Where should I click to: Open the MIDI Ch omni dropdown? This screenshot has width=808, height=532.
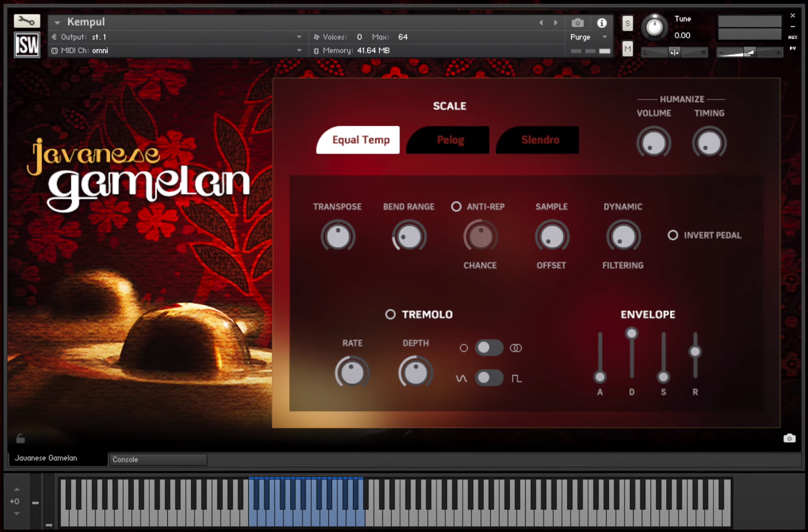[299, 50]
